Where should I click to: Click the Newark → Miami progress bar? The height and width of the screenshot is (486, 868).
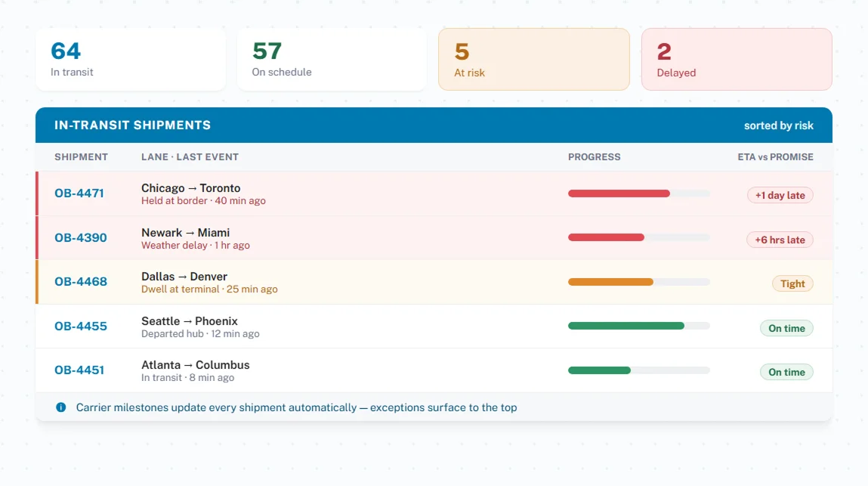tap(639, 237)
